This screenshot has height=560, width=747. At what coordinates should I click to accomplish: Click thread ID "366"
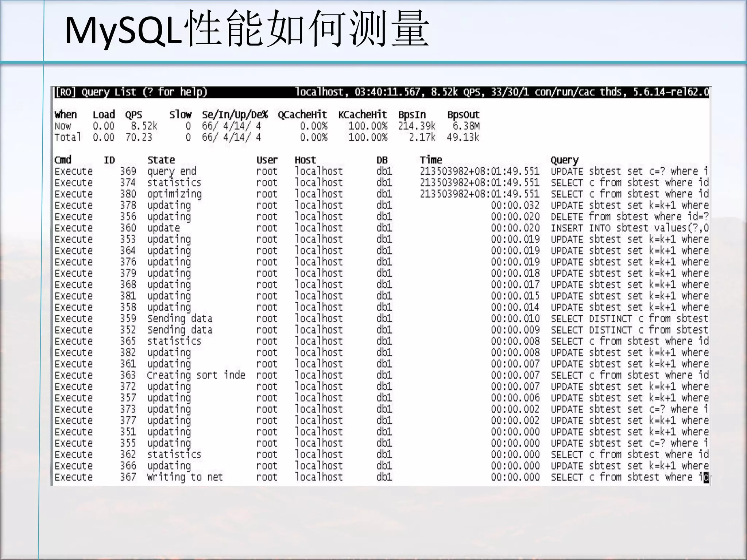[128, 466]
